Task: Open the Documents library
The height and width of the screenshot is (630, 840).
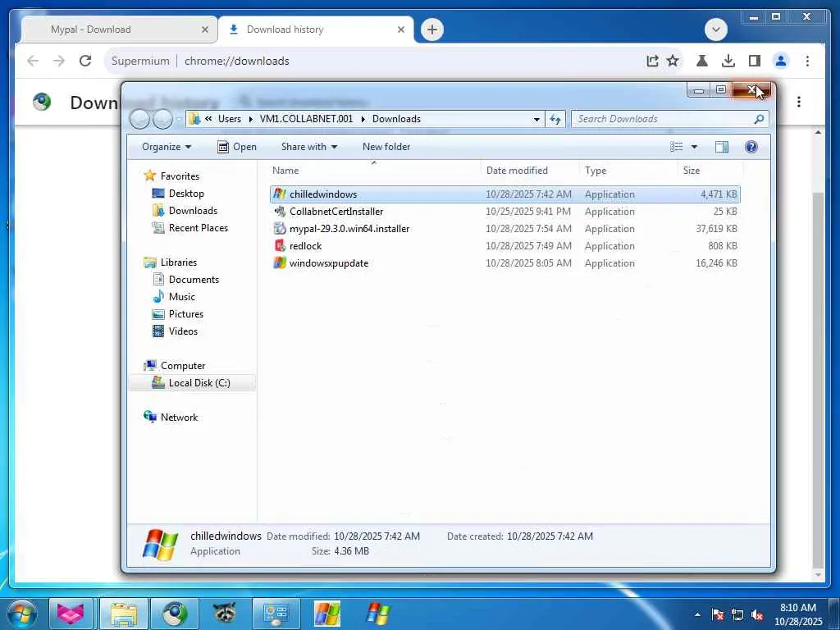Action: [x=194, y=279]
